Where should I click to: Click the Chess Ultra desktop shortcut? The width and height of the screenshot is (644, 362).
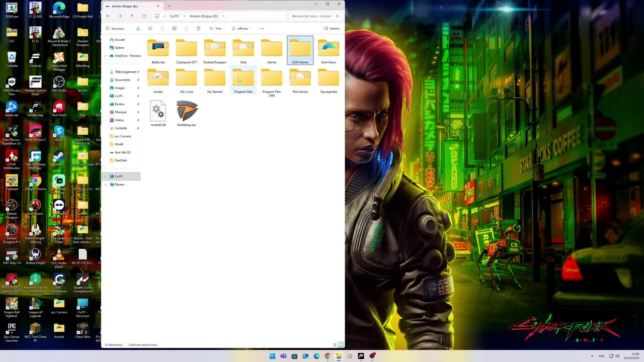[83, 330]
